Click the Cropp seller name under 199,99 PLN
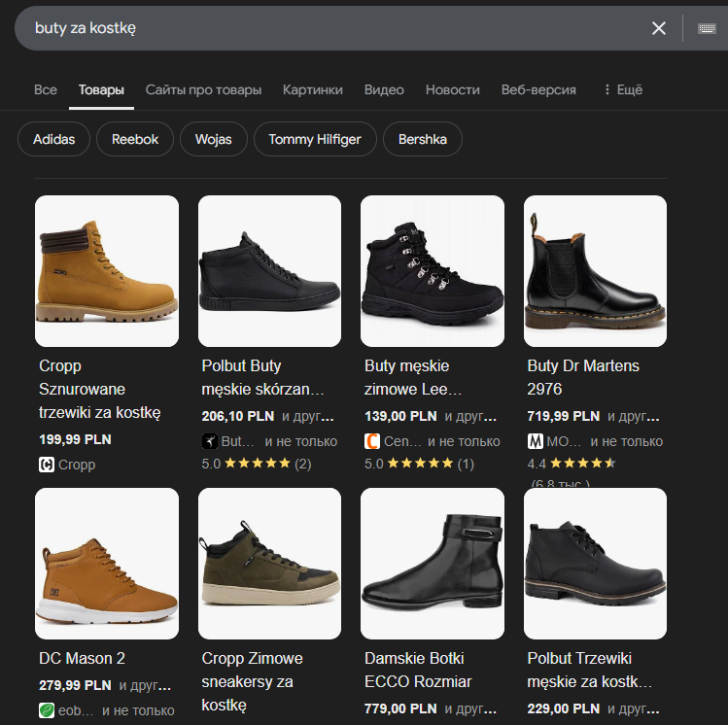 (77, 465)
